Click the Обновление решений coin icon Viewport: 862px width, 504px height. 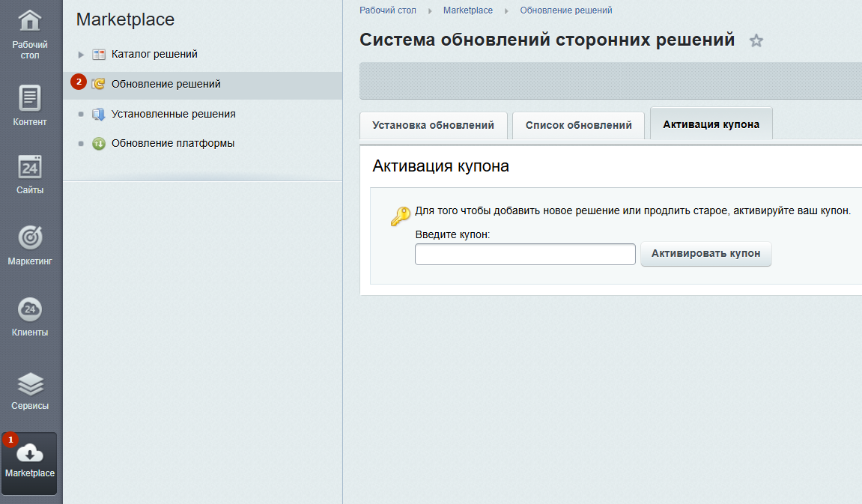(99, 84)
